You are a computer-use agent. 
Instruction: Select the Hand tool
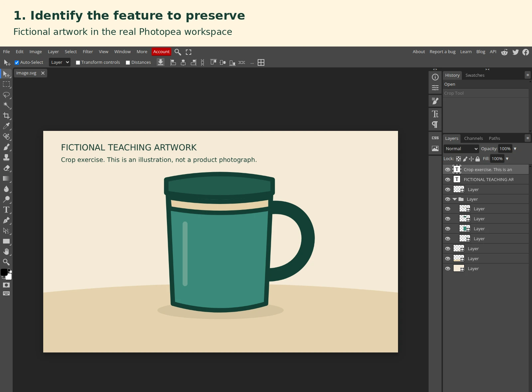[x=6, y=251]
